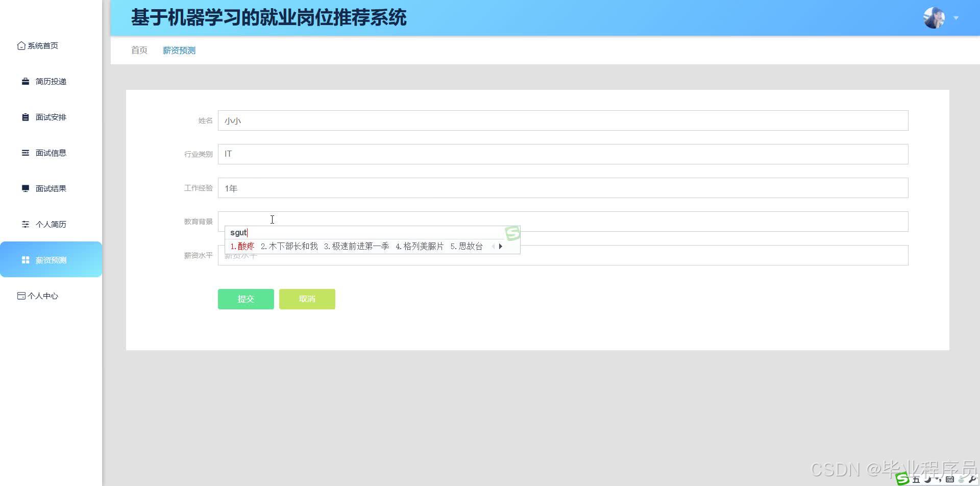
Task: Click the green 提交 button
Action: pyautogui.click(x=246, y=299)
